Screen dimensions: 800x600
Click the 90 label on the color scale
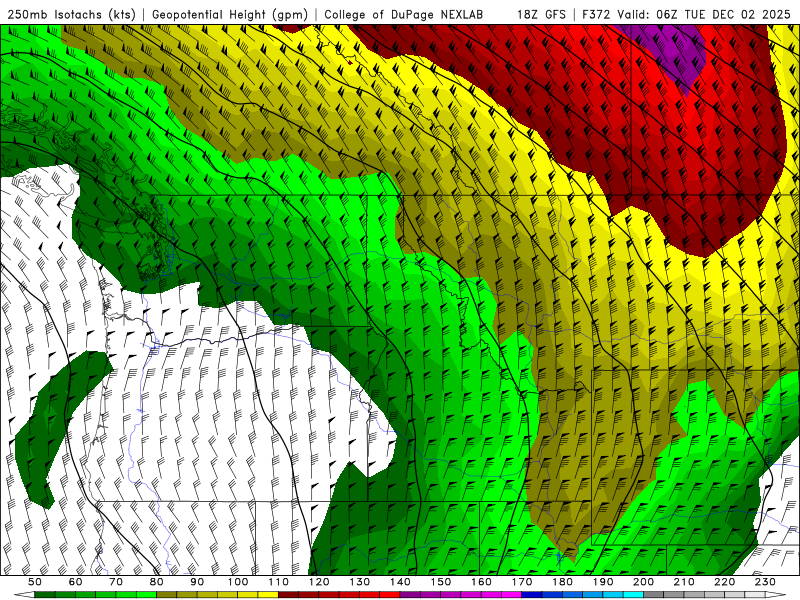click(x=197, y=582)
